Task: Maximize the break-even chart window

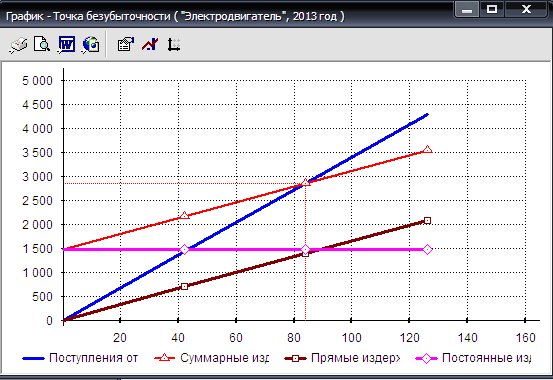Action: click(x=492, y=9)
